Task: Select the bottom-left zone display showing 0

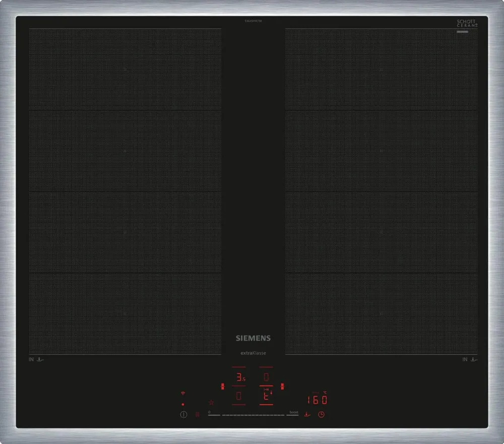Action: [238, 396]
